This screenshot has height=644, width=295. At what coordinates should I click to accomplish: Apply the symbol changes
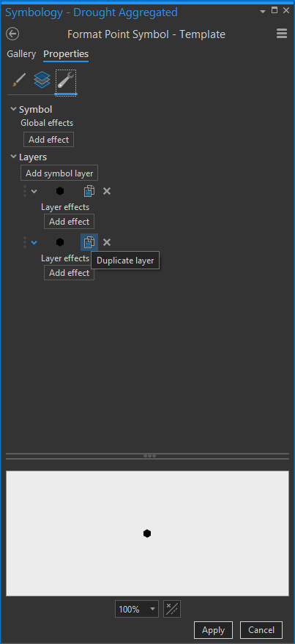click(213, 630)
